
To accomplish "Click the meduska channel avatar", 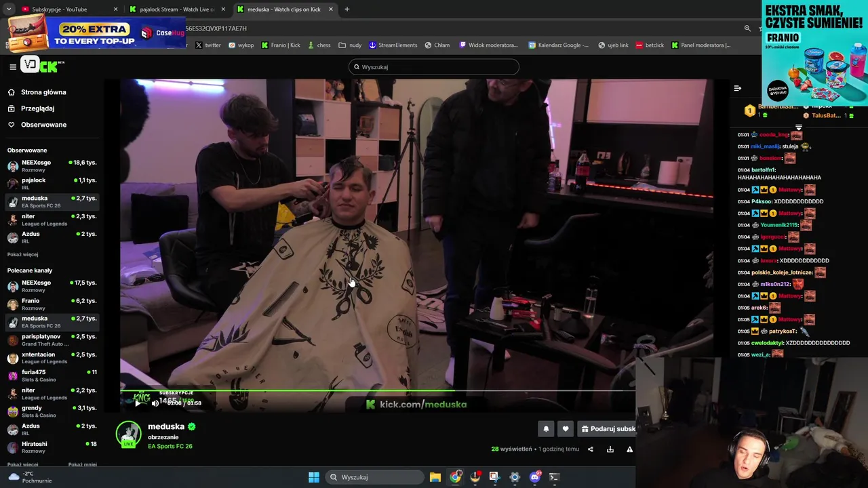I will click(128, 434).
